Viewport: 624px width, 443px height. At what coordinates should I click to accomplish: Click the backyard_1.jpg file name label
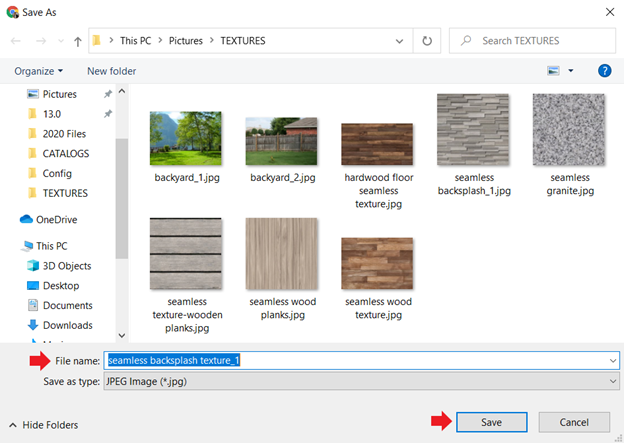point(187,178)
